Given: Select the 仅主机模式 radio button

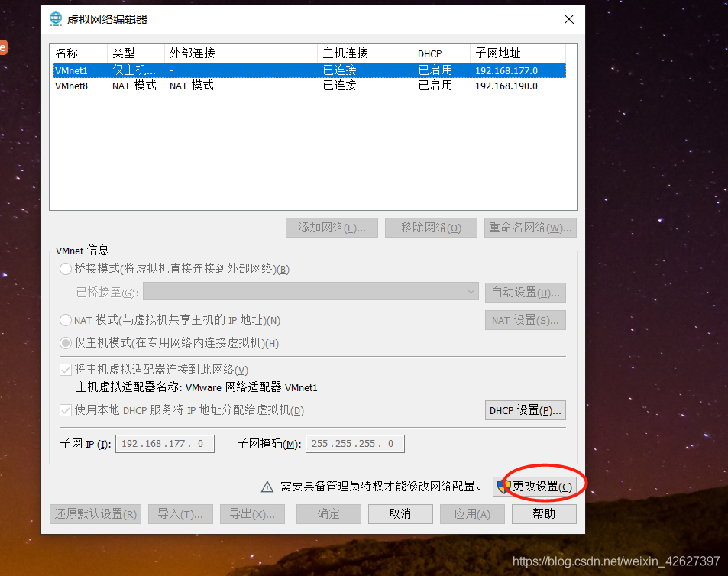Looking at the screenshot, I should click(x=66, y=343).
